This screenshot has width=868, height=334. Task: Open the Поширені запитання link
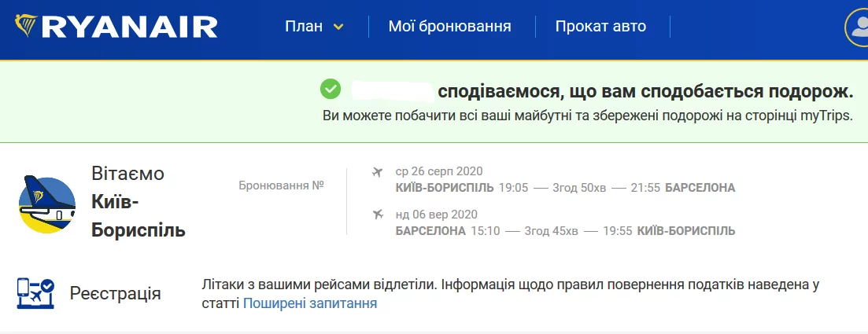309,303
